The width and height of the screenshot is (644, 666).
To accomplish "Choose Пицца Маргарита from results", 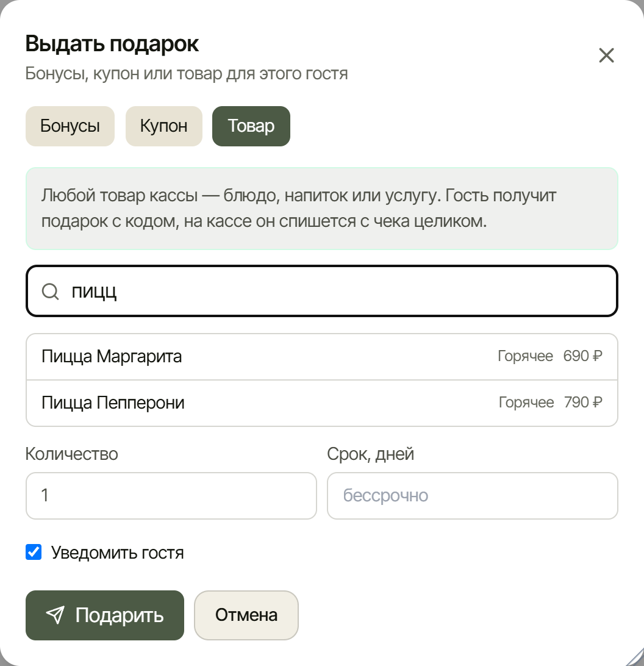I will (x=321, y=356).
